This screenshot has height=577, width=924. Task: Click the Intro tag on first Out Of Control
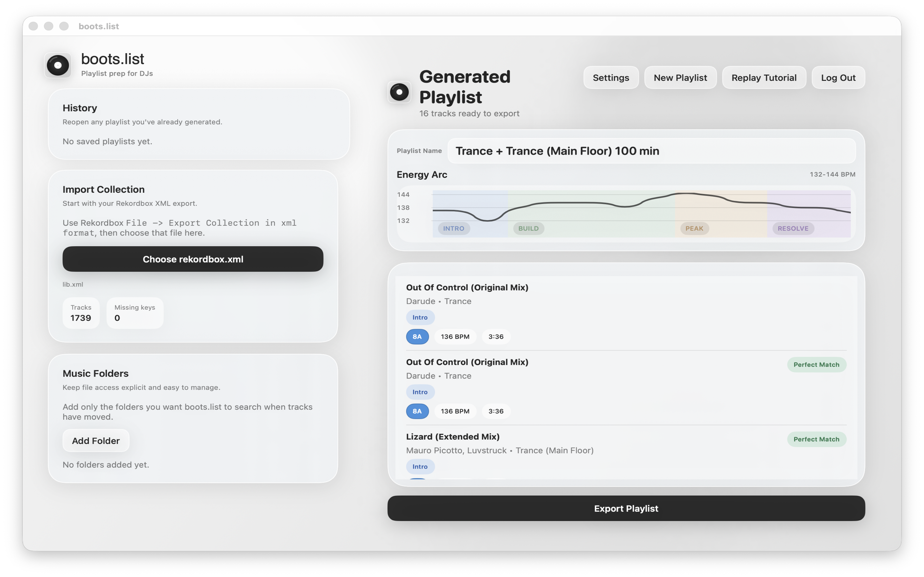pyautogui.click(x=420, y=317)
